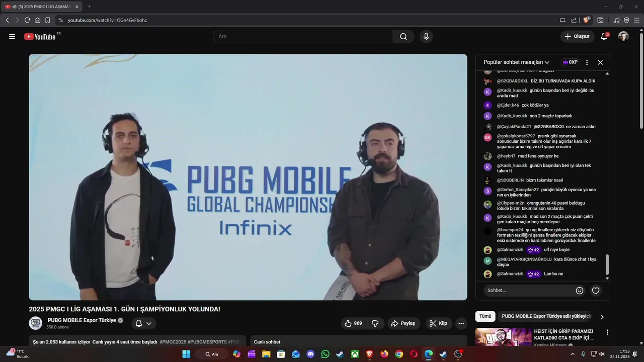
Task: Click the search magnifier button
Action: tap(404, 36)
